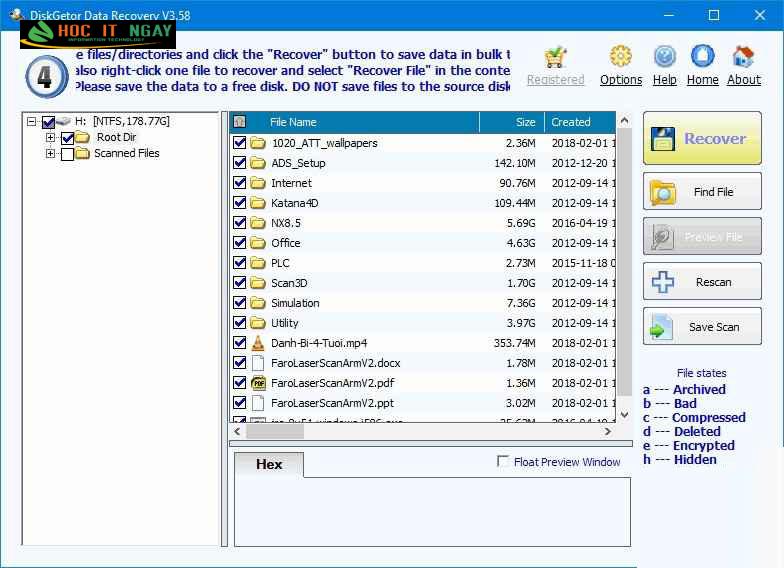Click the Registered shopping cart icon
This screenshot has height=568, width=784.
556,57
